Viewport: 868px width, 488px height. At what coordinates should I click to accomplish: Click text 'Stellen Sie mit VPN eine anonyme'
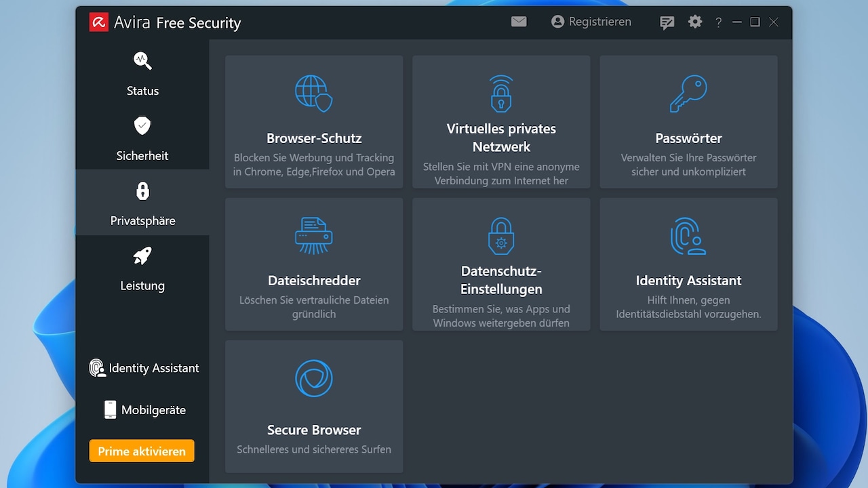pos(501,167)
